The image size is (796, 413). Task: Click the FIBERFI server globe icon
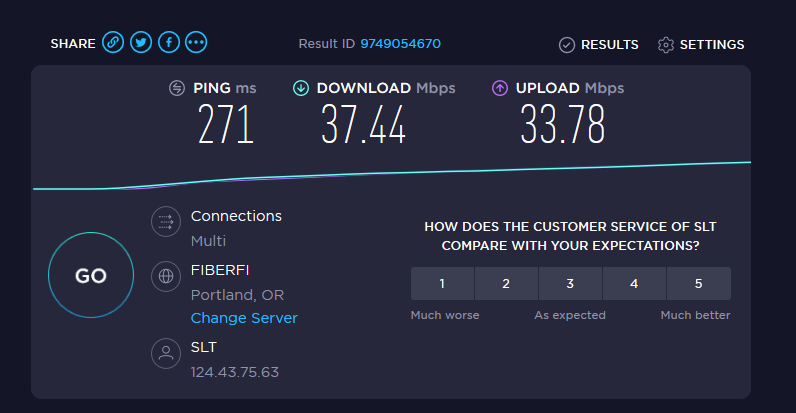point(166,276)
